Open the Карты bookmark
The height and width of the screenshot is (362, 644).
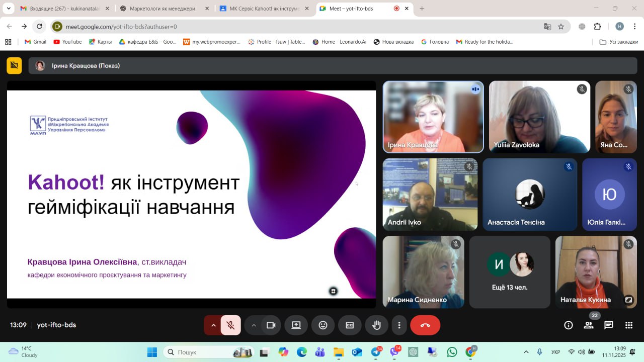[100, 42]
